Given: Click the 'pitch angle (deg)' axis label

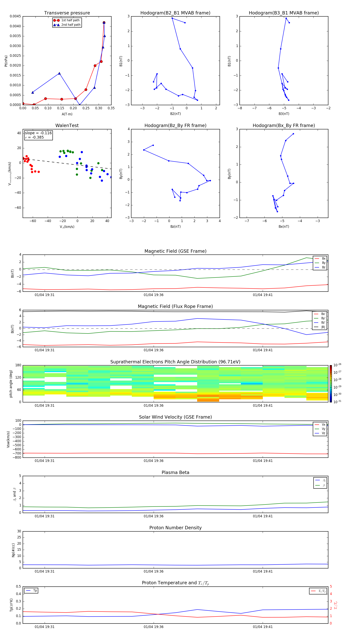Looking at the screenshot, I should pos(11,384).
